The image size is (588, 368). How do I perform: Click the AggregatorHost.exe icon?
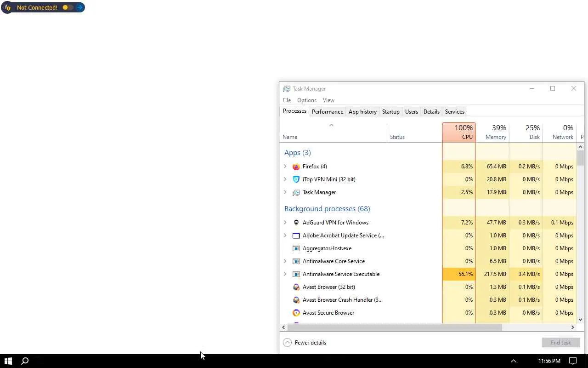tap(296, 248)
